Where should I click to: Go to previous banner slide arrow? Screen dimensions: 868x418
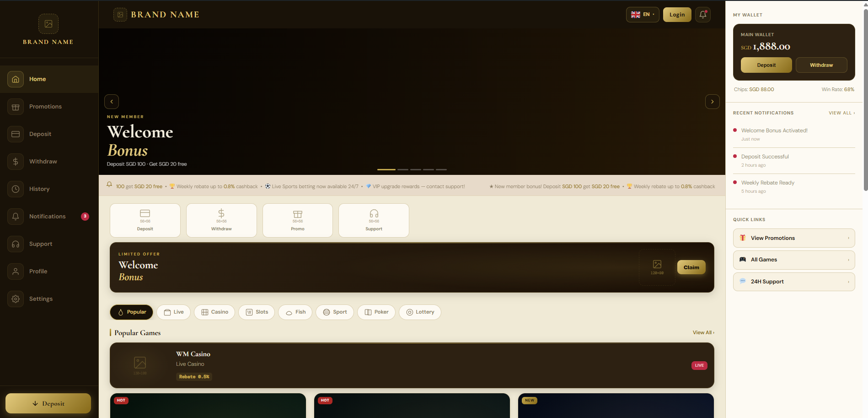point(112,102)
